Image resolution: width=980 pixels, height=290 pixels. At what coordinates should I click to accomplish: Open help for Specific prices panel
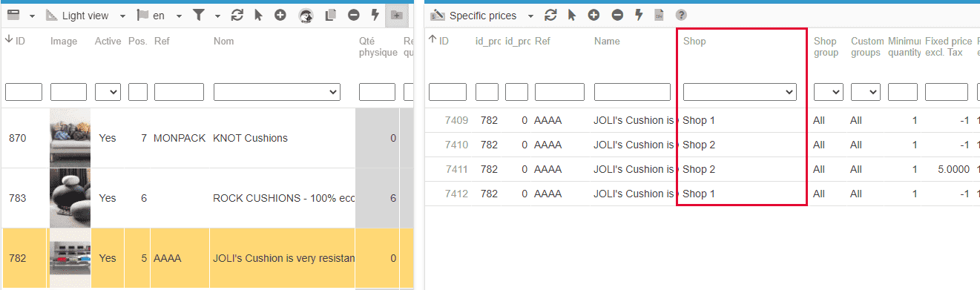click(x=681, y=15)
